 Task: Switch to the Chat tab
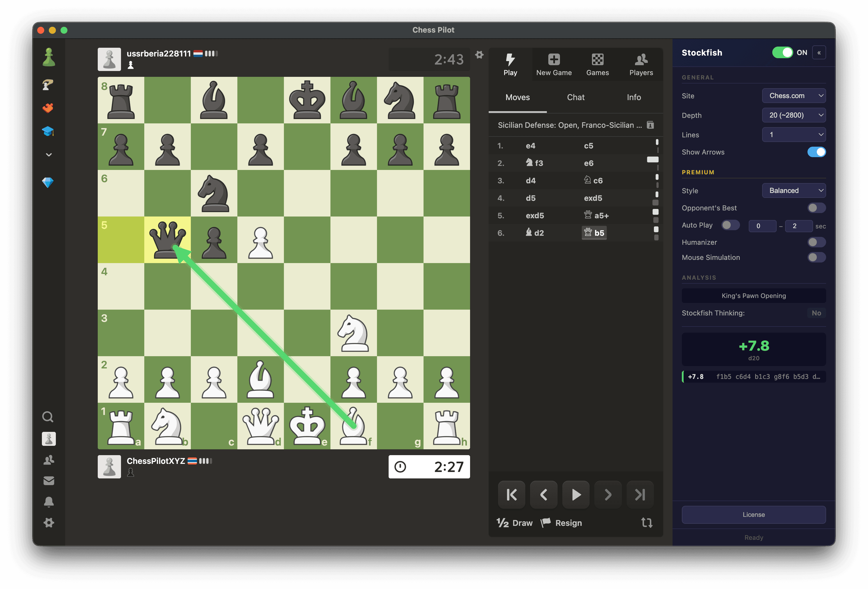click(x=576, y=97)
